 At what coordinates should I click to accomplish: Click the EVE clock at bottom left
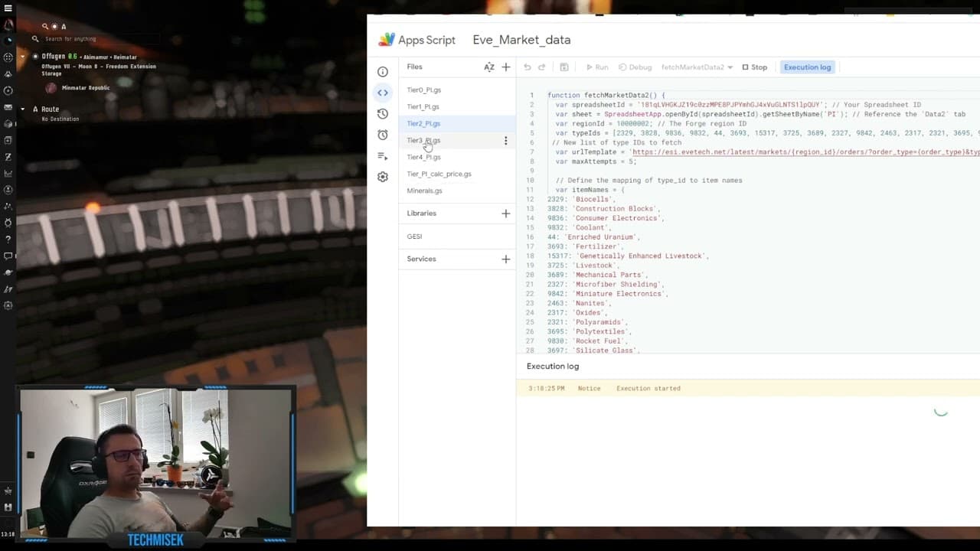click(8, 534)
